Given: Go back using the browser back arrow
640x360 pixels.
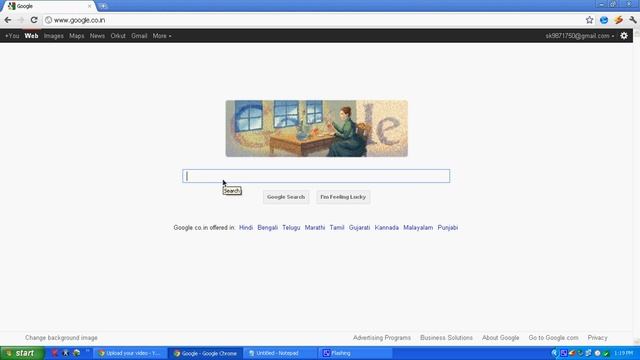Looking at the screenshot, I should (x=8, y=20).
